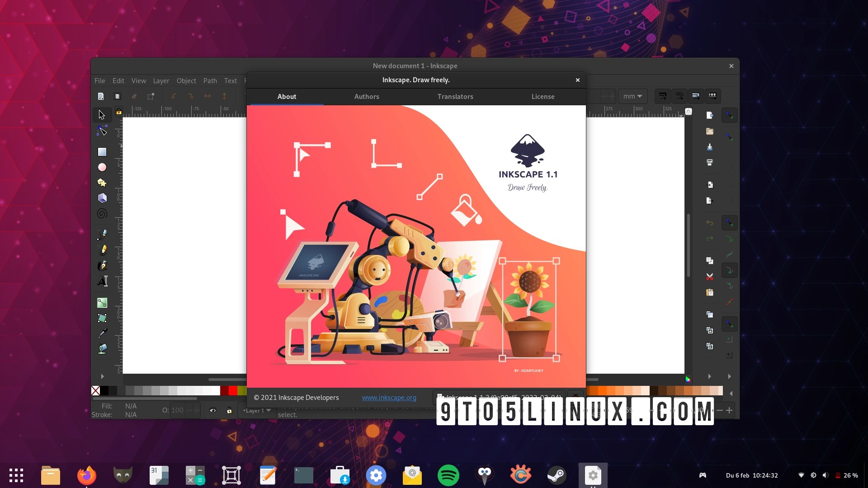Toggle current layer visibility in the status bar

point(213,410)
